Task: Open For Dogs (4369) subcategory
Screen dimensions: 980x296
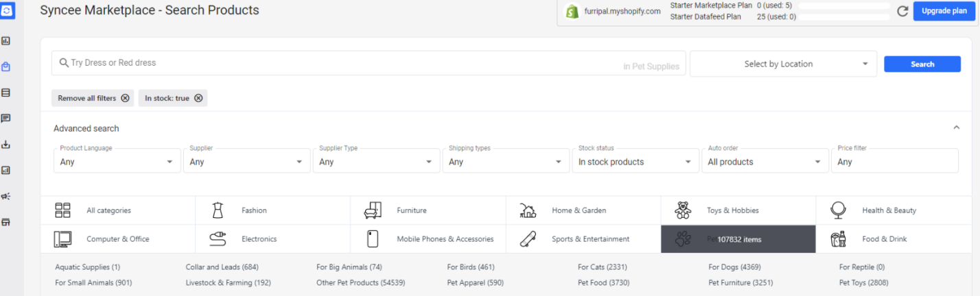Action: click(x=734, y=267)
